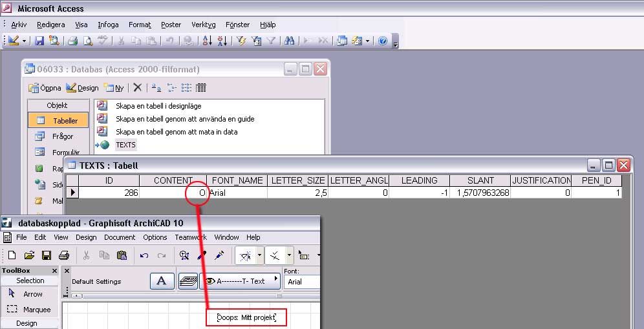Switch to large icons view

[x=156, y=87]
